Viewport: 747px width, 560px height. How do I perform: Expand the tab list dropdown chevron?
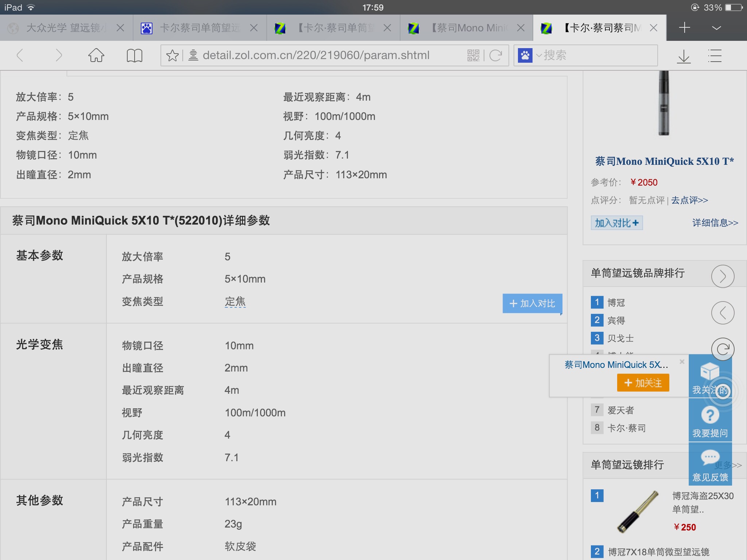point(716,28)
